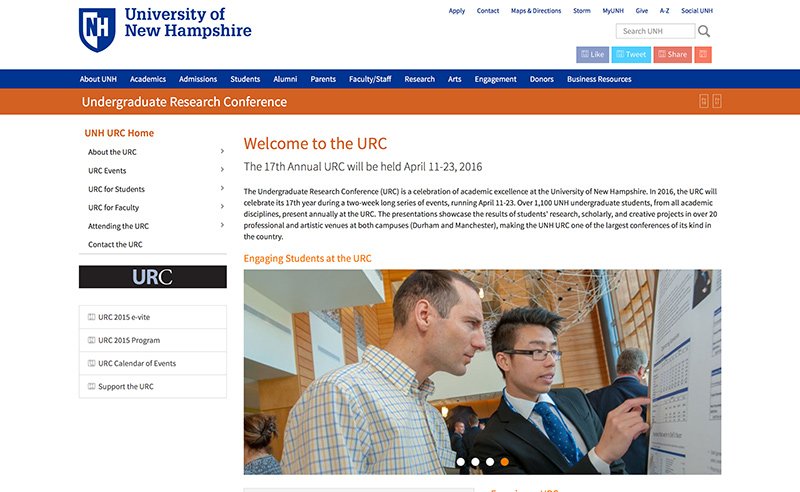The height and width of the screenshot is (492, 800).
Task: Open the Donors menu
Action: pos(541,79)
